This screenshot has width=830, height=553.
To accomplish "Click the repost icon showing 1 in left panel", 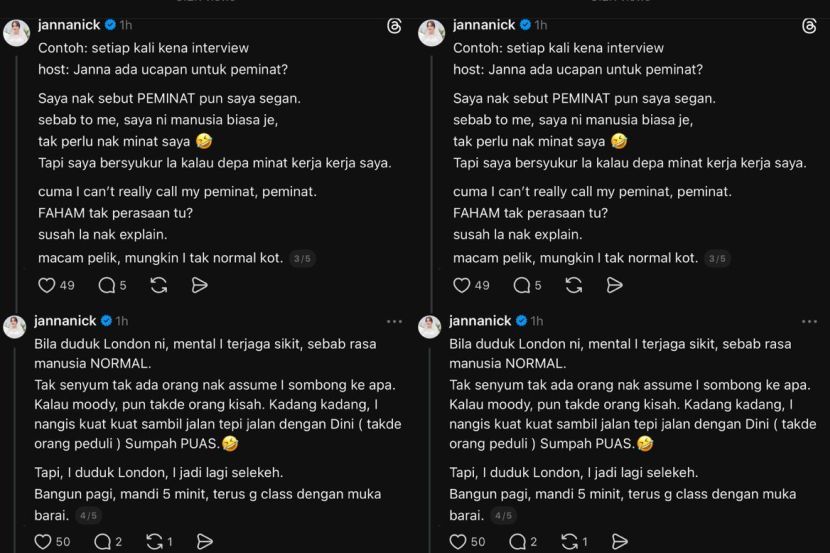I will click(155, 542).
